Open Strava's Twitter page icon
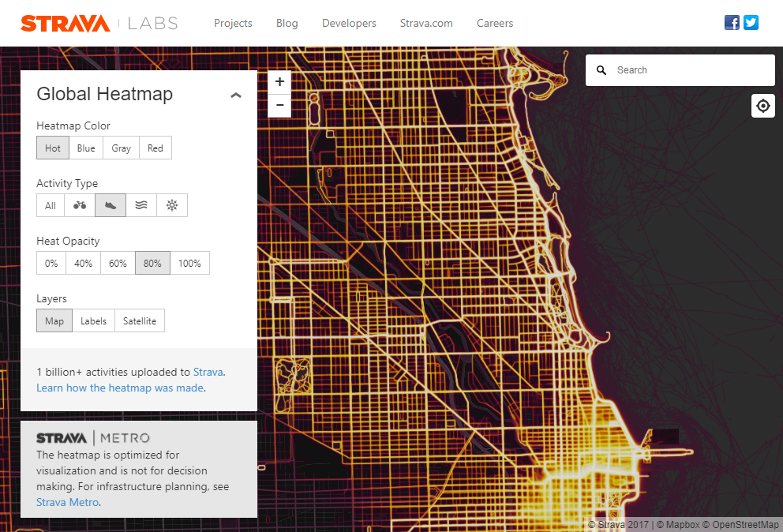 pos(751,22)
